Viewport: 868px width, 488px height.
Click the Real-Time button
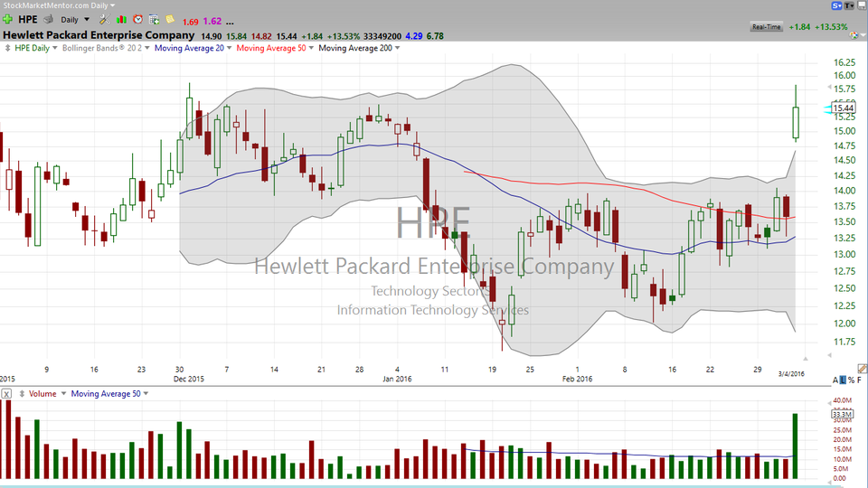(x=766, y=27)
